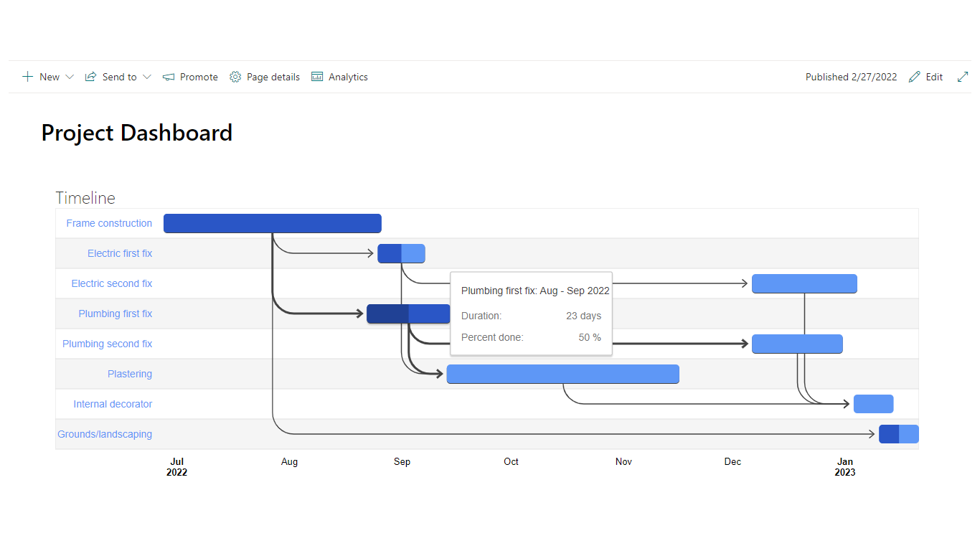The height and width of the screenshot is (551, 980).
Task: Click the Frame construction task label
Action: [109, 223]
